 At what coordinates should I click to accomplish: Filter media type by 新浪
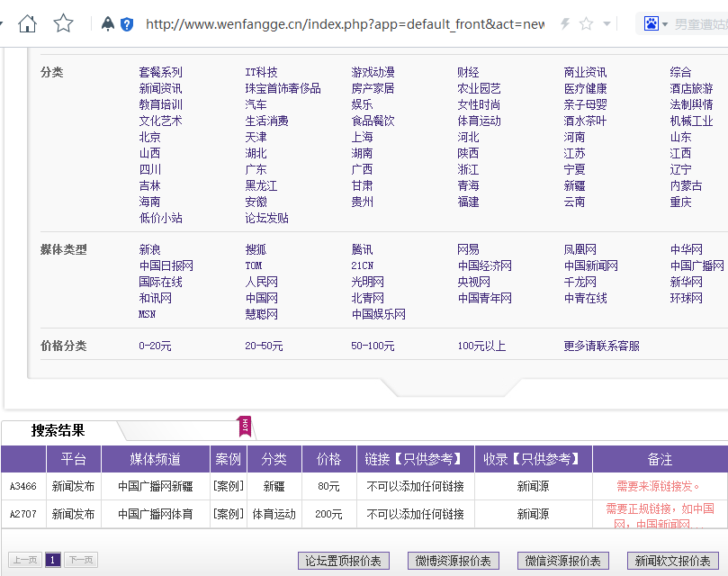(x=150, y=250)
